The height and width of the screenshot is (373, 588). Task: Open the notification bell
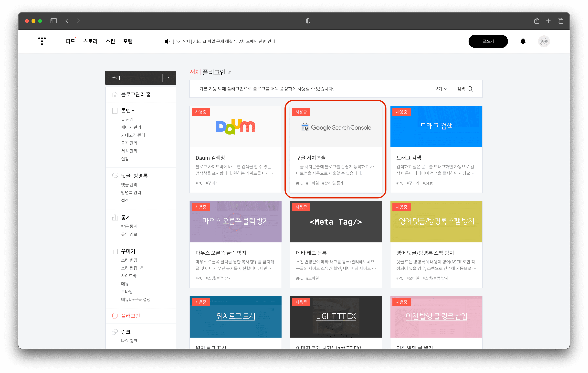tap(523, 41)
